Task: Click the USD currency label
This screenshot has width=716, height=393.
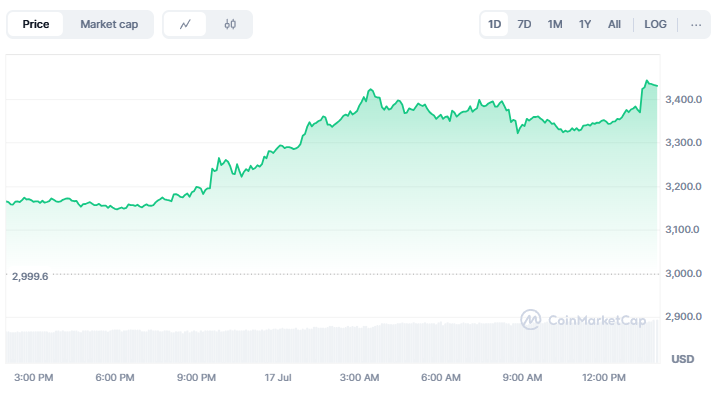Action: tap(683, 359)
